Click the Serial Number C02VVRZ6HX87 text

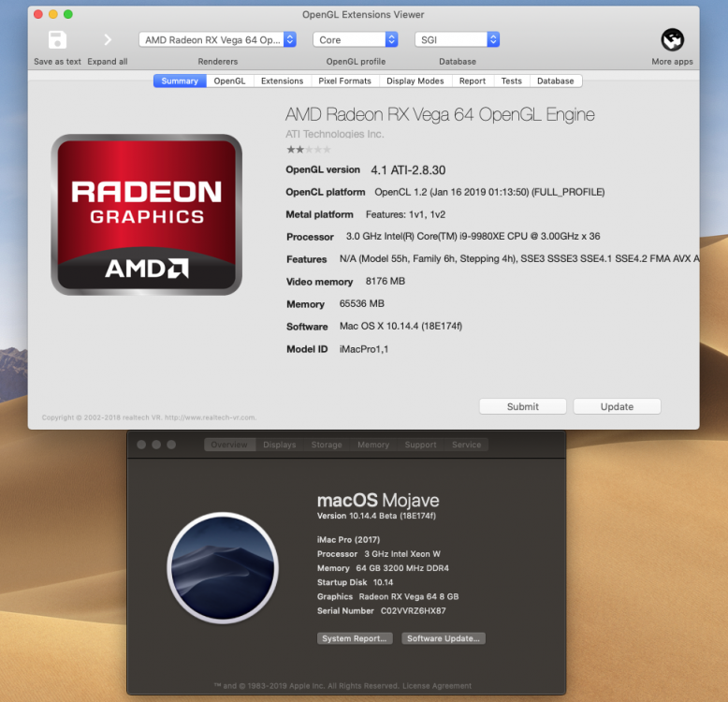click(x=381, y=611)
